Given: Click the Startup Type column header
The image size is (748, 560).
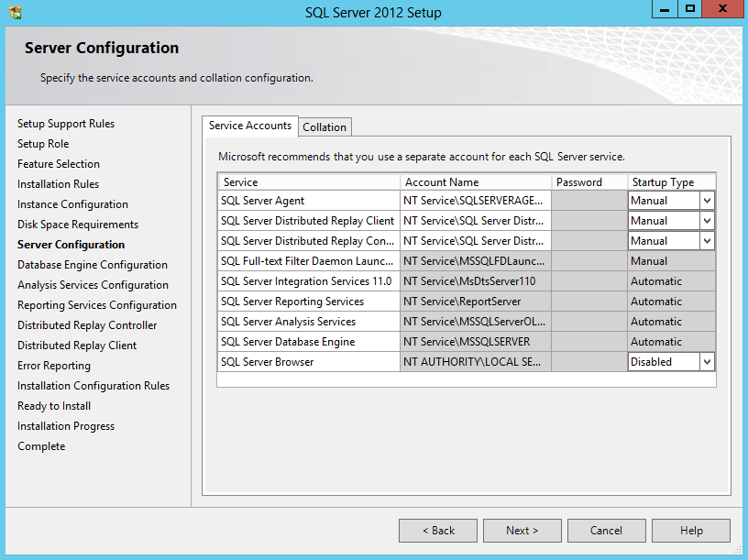Looking at the screenshot, I should point(672,182).
